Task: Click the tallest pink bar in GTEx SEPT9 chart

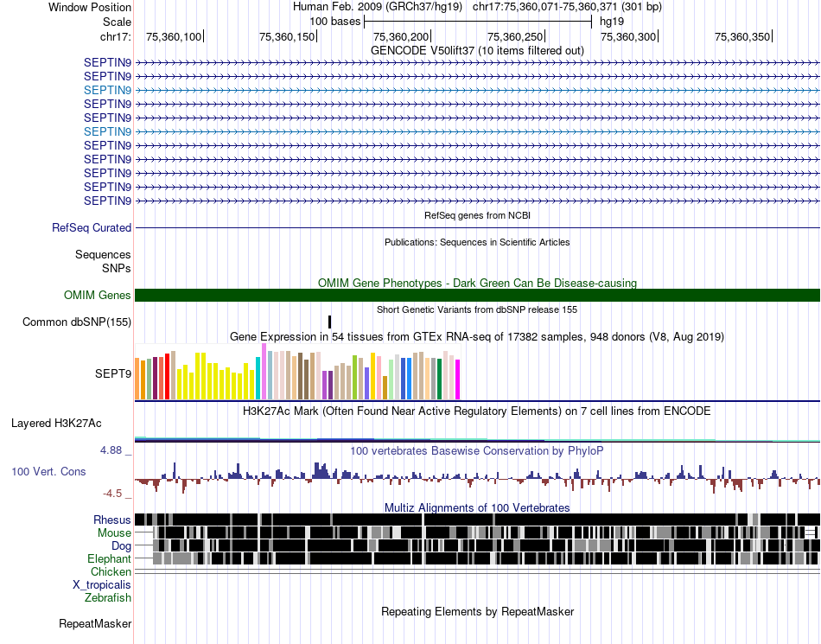Action: click(264, 372)
